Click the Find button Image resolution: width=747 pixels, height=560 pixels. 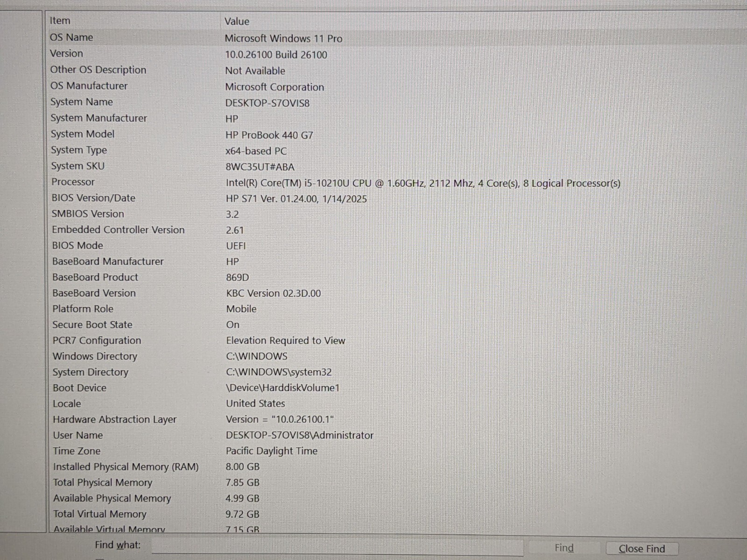tap(564, 548)
